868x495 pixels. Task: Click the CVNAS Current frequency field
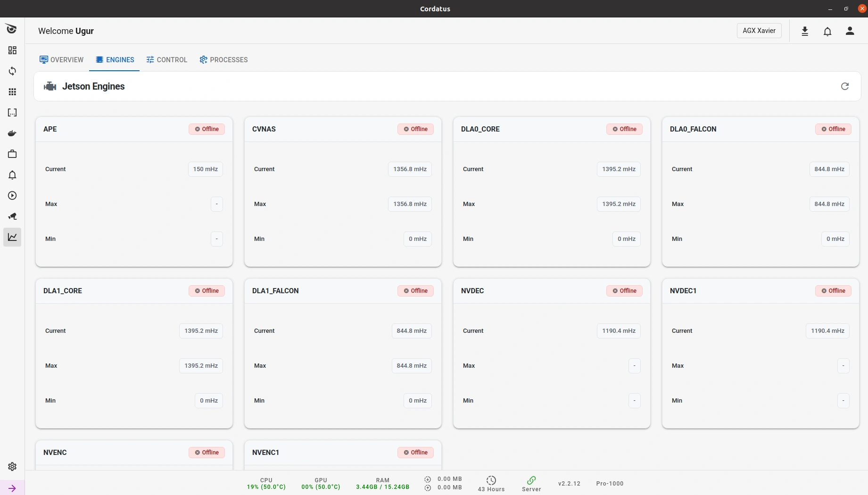(x=409, y=169)
